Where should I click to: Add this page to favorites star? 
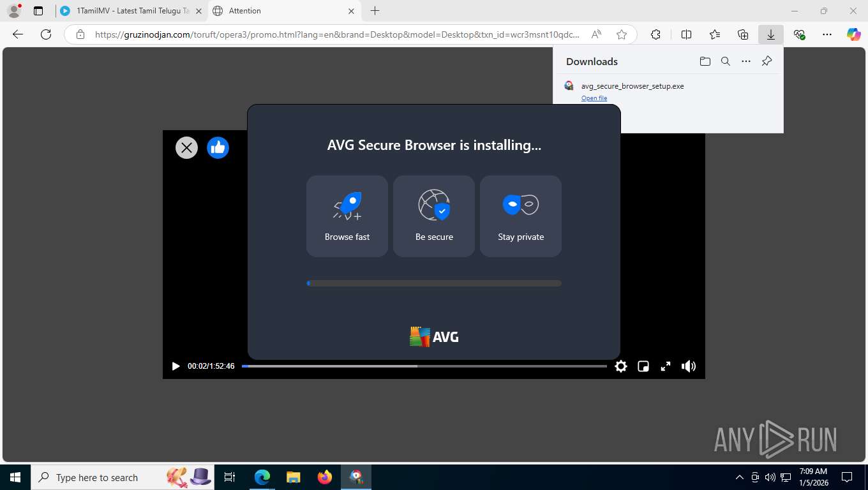(622, 34)
